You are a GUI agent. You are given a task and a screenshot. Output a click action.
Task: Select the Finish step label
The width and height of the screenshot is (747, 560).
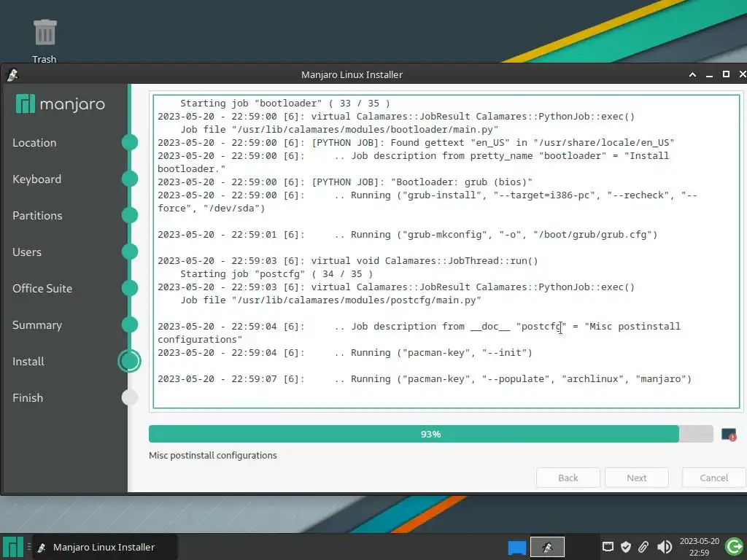coord(28,398)
